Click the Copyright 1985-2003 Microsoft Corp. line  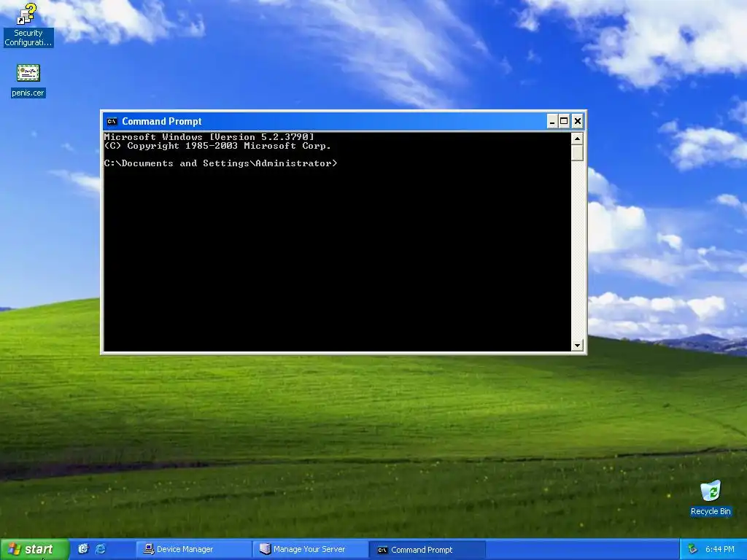(x=217, y=146)
